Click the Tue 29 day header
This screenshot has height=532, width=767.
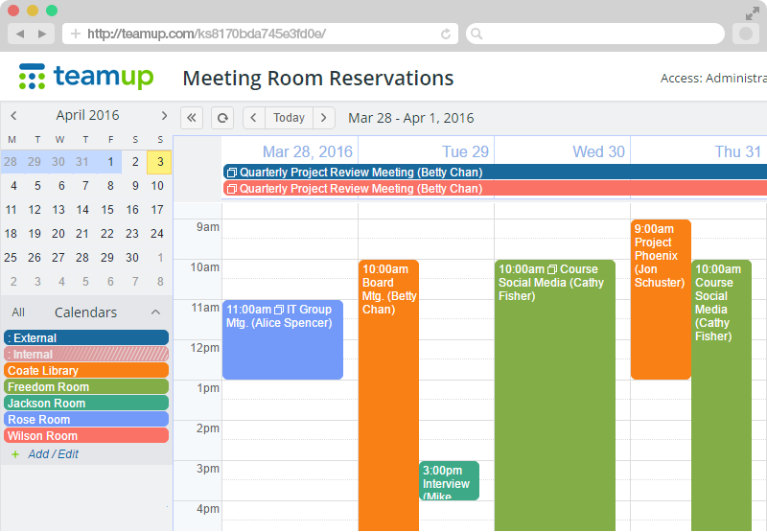coord(465,151)
